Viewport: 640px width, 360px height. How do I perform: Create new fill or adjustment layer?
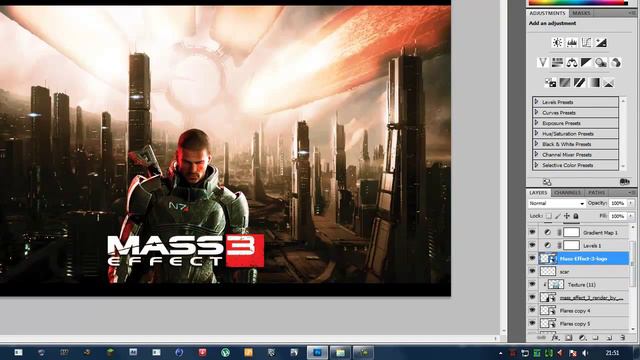click(x=582, y=338)
